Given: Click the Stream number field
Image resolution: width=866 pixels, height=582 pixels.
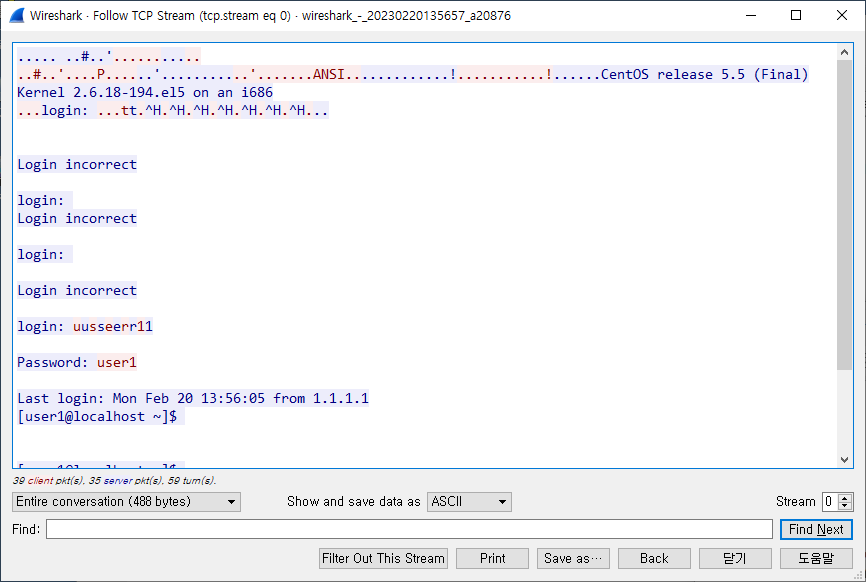Looking at the screenshot, I should (x=830, y=502).
